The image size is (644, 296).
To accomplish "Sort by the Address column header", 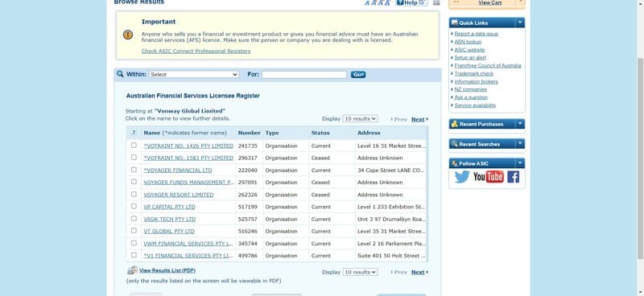I will 369,133.
